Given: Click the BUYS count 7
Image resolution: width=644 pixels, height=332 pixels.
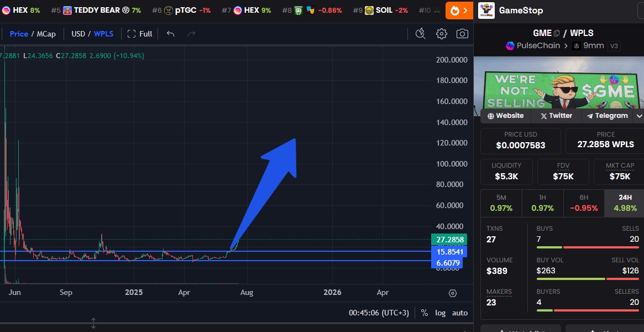Looking at the screenshot, I should 539,239.
